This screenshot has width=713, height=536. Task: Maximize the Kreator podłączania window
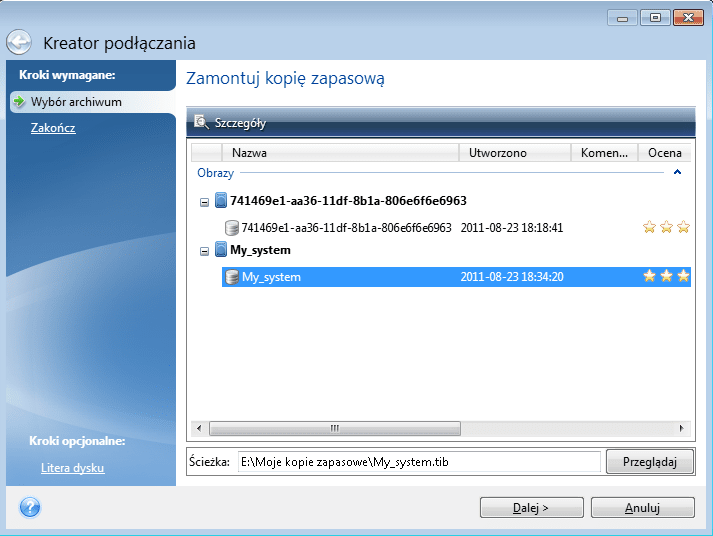coord(655,18)
